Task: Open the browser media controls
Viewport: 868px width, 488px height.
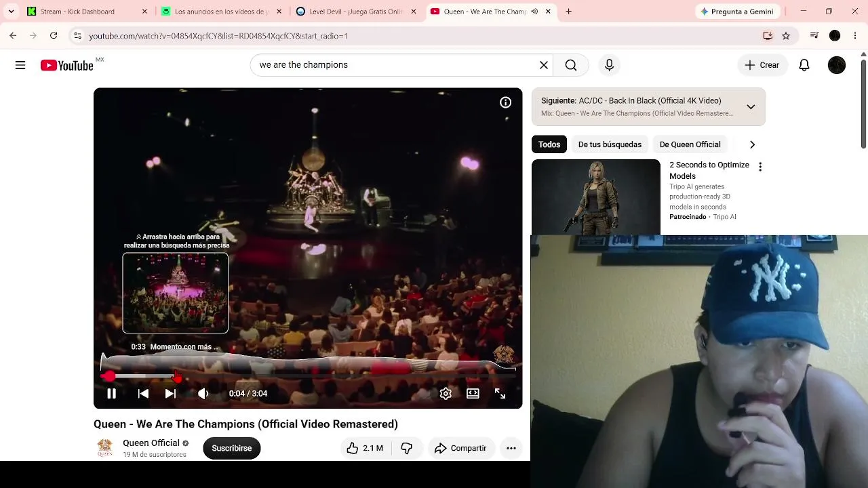Action: (x=814, y=36)
